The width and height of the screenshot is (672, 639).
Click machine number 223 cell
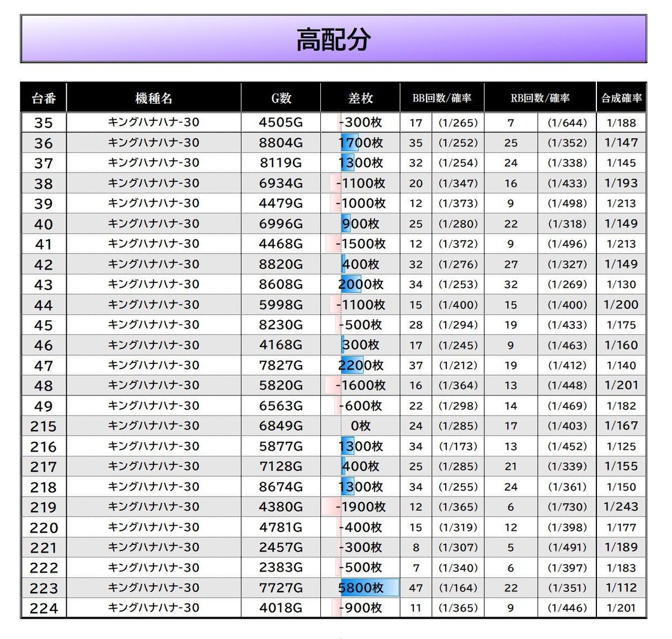(44, 588)
